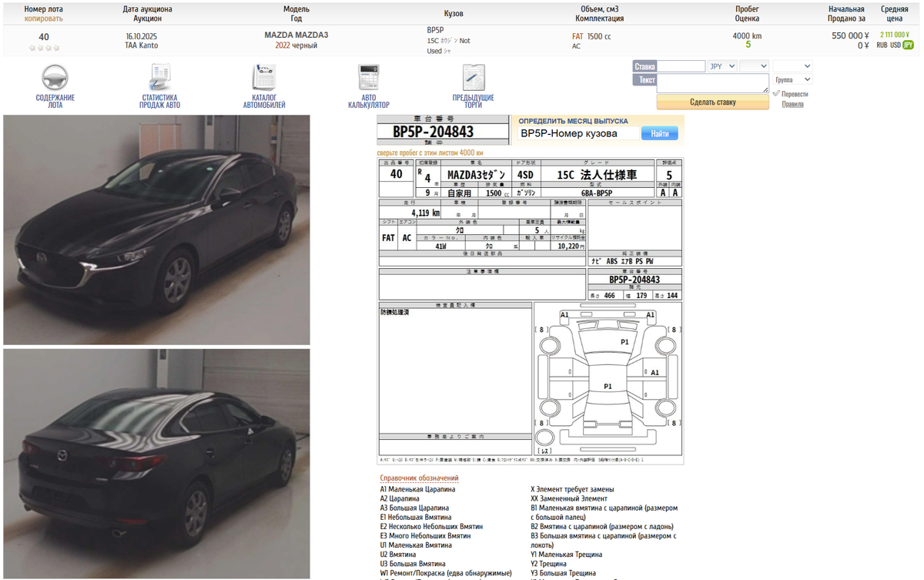Click the сверьте пробег с этим листом text
This screenshot has height=580, width=924.
[x=430, y=153]
